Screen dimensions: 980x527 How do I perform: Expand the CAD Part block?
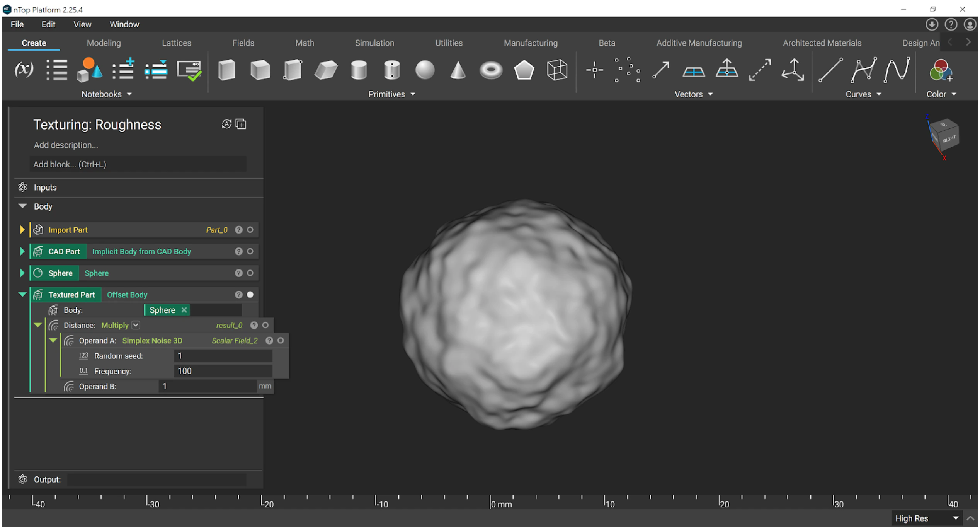tap(22, 252)
